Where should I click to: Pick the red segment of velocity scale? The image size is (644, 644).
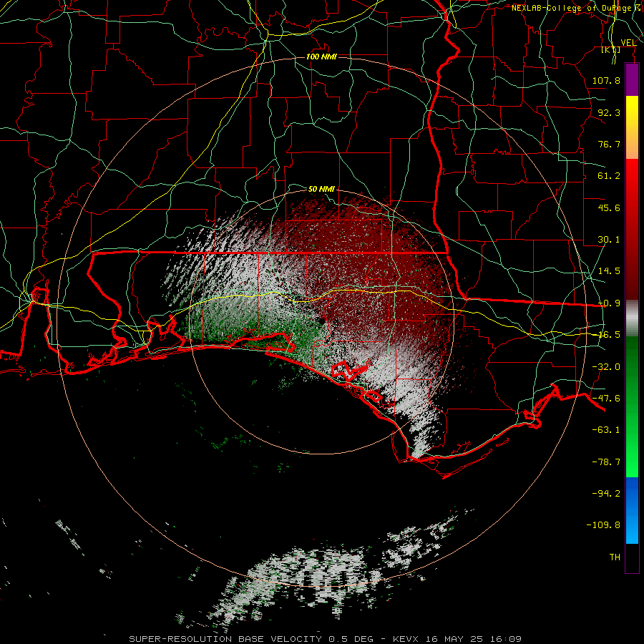632,229
